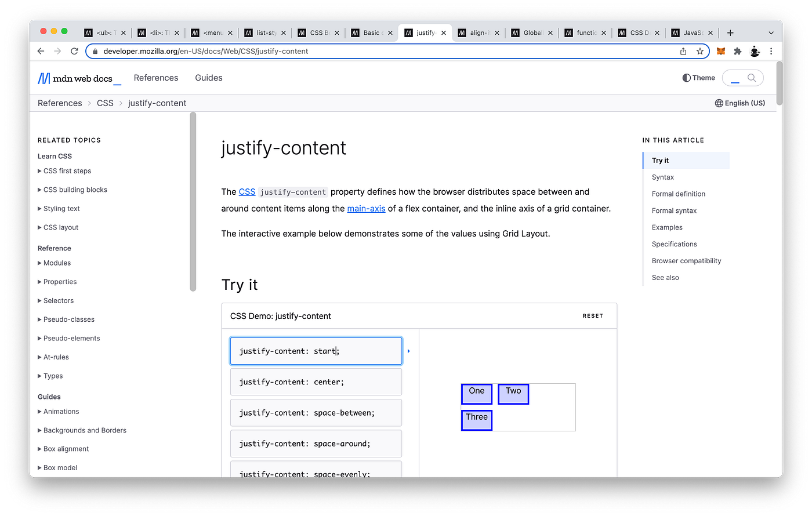Click the share icon in the address bar

pyautogui.click(x=683, y=51)
